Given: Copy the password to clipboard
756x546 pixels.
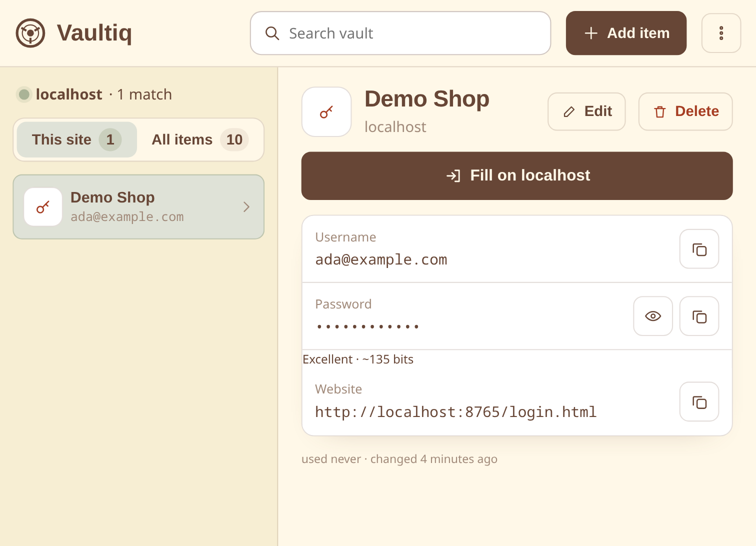Looking at the screenshot, I should coord(699,316).
